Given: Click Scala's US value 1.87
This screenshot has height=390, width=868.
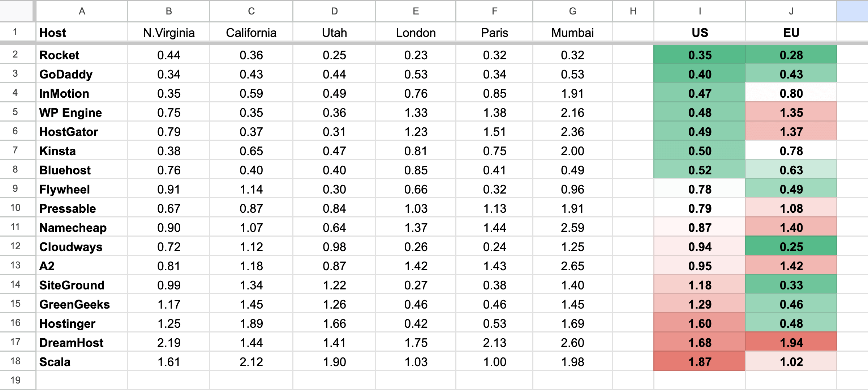Looking at the screenshot, I should tap(699, 361).
